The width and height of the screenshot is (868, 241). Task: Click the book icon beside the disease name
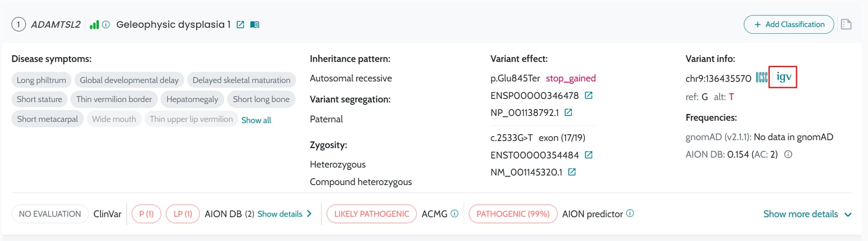tap(255, 25)
